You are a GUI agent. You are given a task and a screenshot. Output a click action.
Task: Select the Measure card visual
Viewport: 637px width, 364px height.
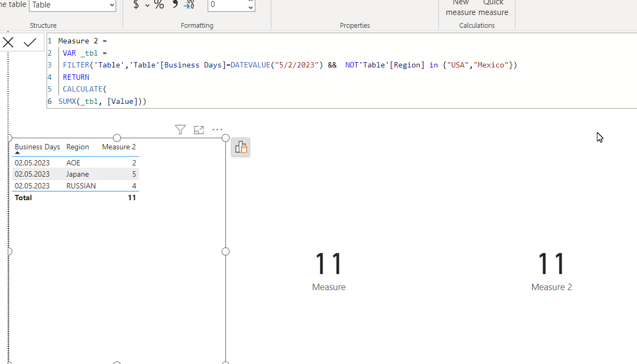pyautogui.click(x=329, y=271)
